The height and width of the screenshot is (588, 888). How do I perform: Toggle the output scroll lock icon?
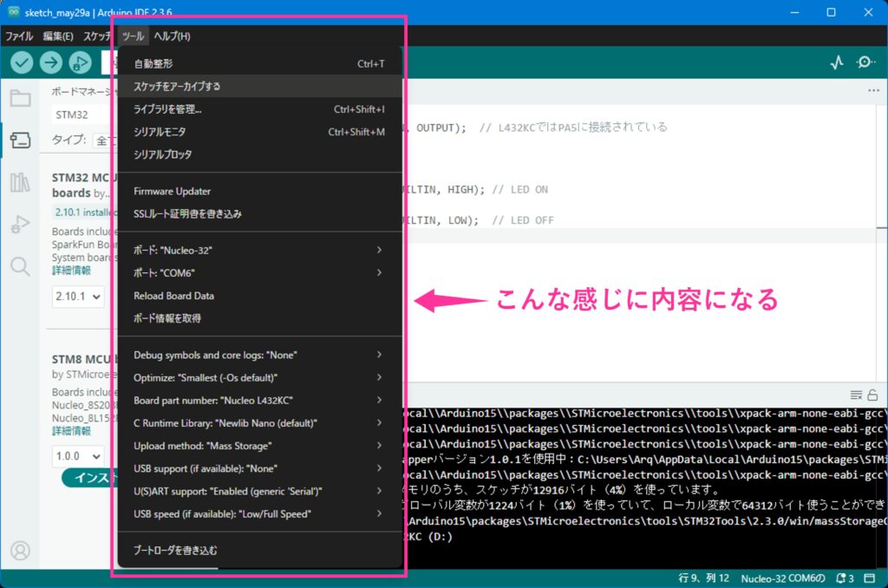coord(872,395)
